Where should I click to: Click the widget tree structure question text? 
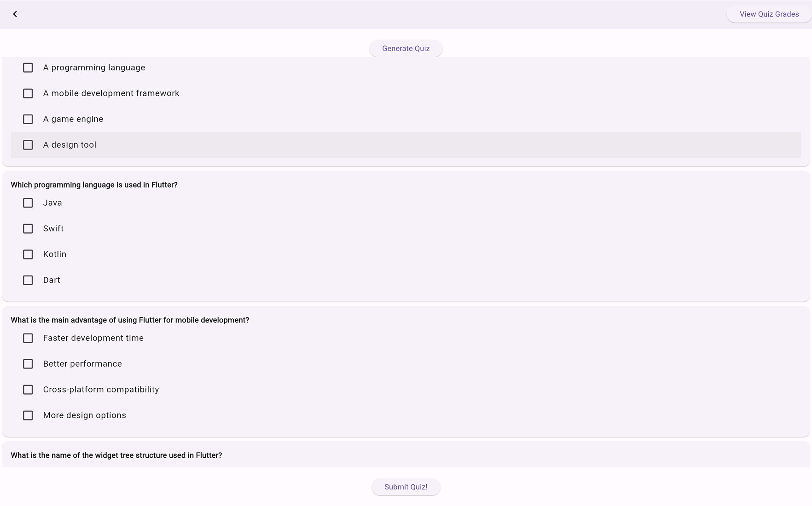click(116, 455)
